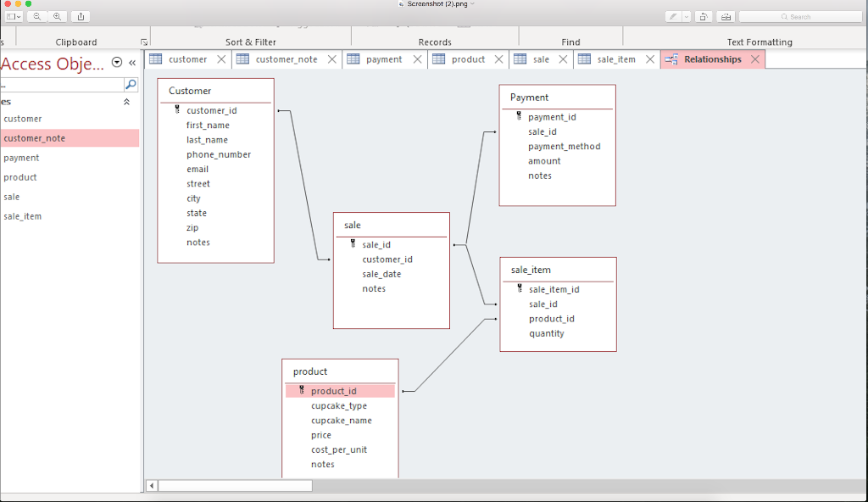Screen dimensions: 868x502
Task: Collapse the Navigation Pane with the shutter arrows
Action: click(131, 63)
